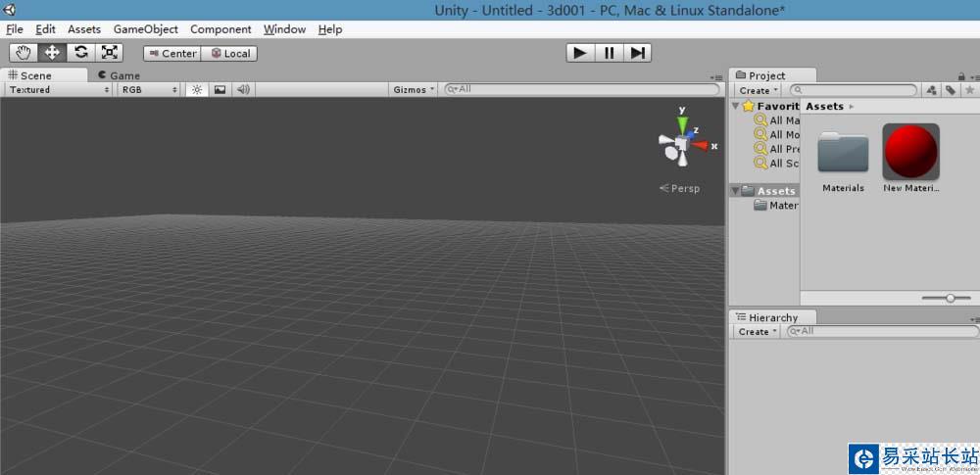The width and height of the screenshot is (980, 475).
Task: Toggle skybox and image effects icon
Action: 220,89
